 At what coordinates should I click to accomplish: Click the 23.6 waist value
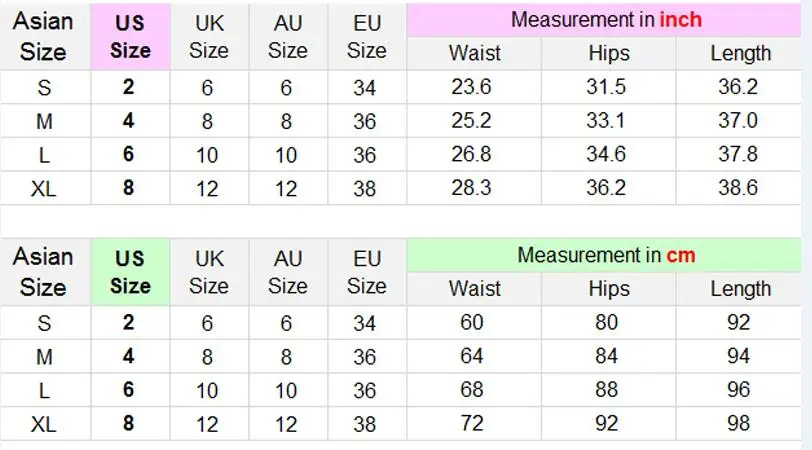pos(472,88)
